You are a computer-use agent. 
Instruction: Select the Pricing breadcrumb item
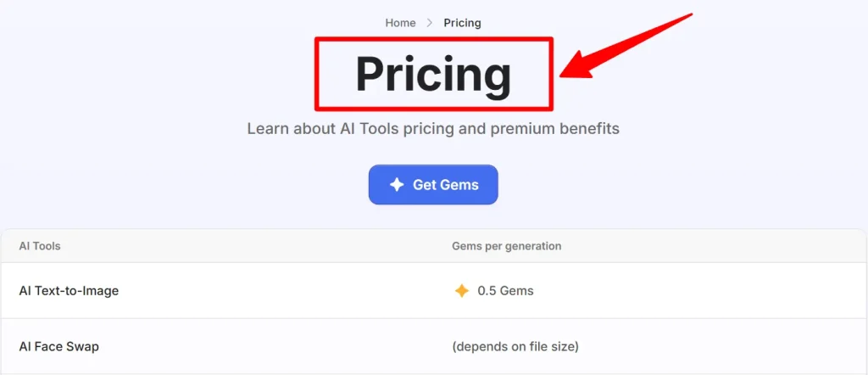[462, 23]
